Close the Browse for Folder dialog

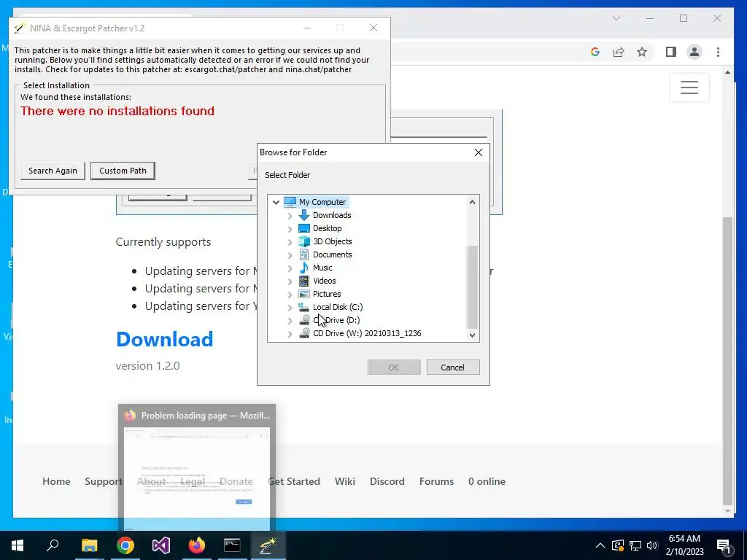(479, 152)
